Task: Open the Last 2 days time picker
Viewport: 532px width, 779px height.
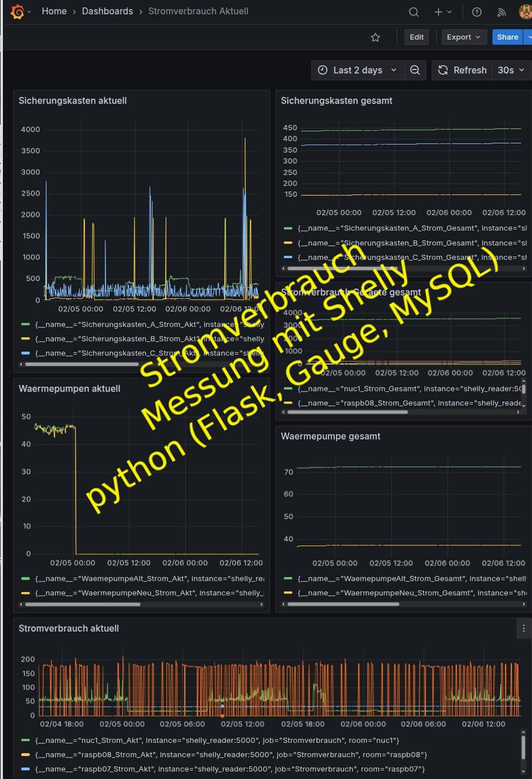Action: (357, 70)
